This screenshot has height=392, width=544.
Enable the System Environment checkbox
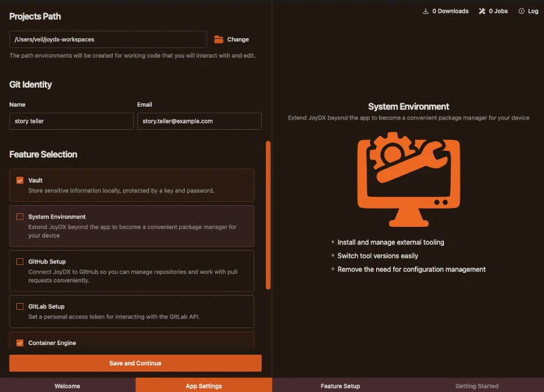pyautogui.click(x=20, y=217)
